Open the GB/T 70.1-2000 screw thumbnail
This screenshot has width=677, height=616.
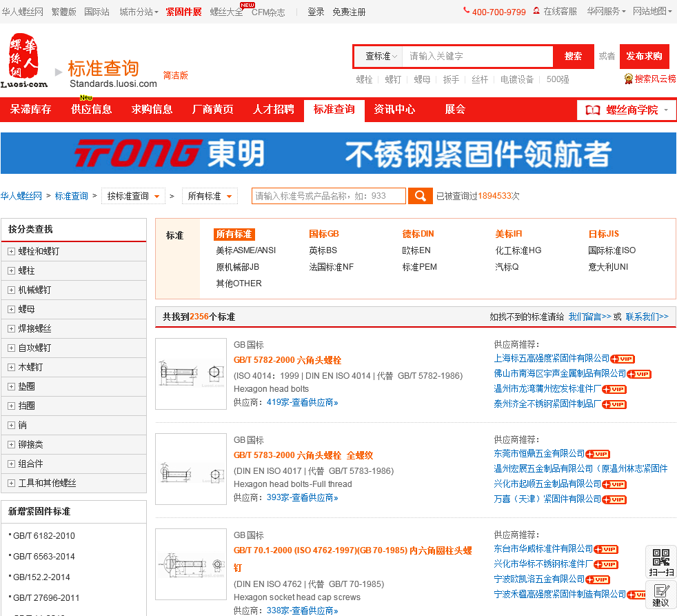point(191,564)
